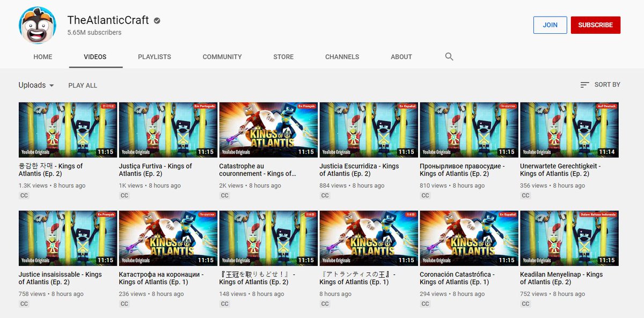Screen dimensions: 644x318
Task: Click Em Português thumbnail of Justiça Furtiva
Action: point(168,130)
